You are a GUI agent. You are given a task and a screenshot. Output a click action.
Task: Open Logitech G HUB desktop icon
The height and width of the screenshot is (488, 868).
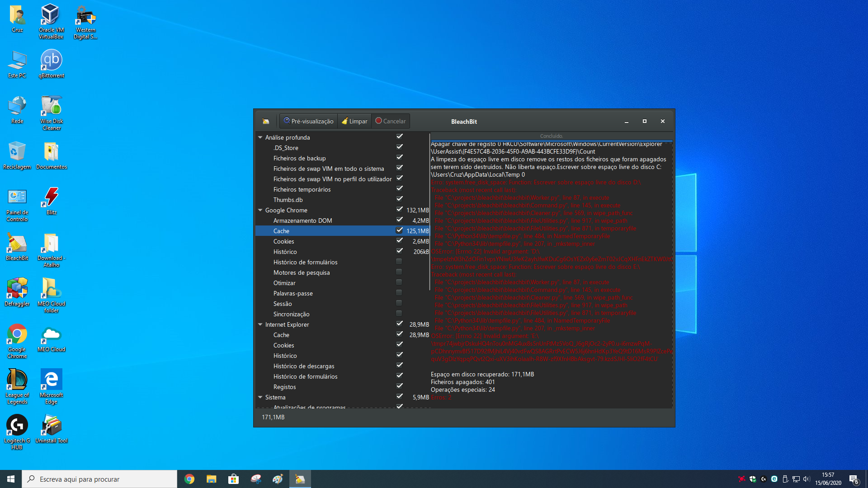pos(17,432)
